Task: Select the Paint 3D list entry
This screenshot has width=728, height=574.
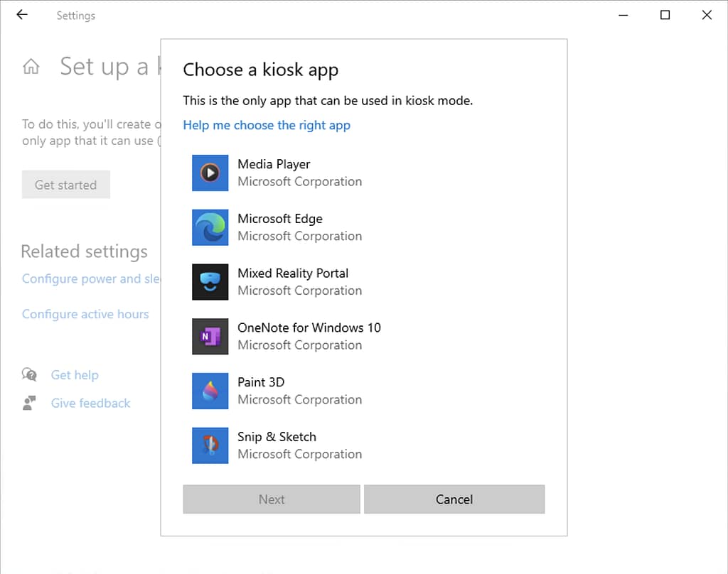Action: point(320,391)
